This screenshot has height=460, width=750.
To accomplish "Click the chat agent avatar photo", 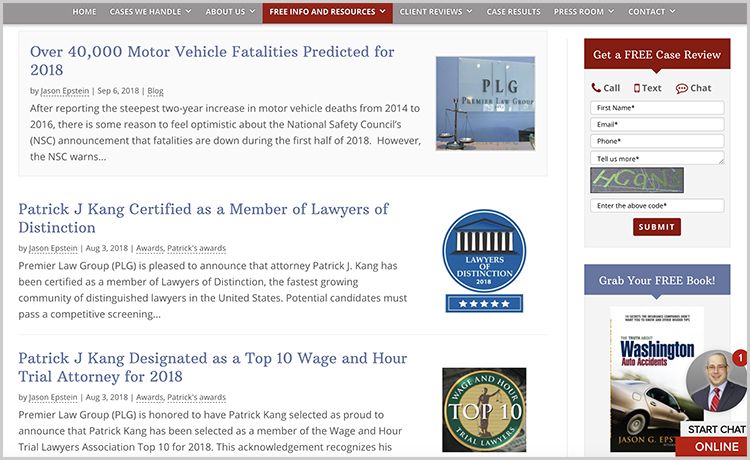I will pyautogui.click(x=716, y=382).
